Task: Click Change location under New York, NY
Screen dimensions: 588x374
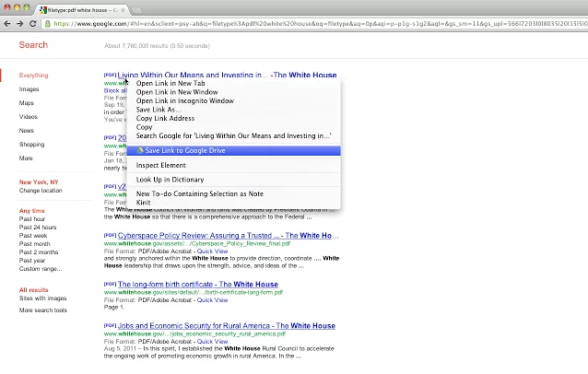Action: pos(41,190)
